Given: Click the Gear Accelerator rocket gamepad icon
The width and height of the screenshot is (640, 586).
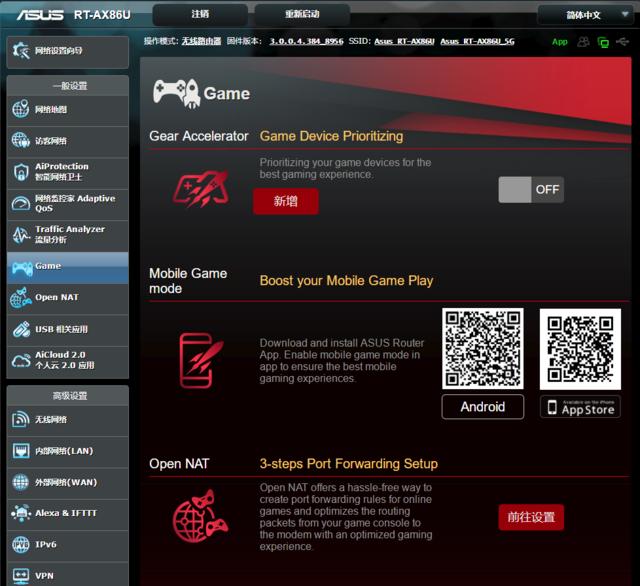Looking at the screenshot, I should coord(201,189).
